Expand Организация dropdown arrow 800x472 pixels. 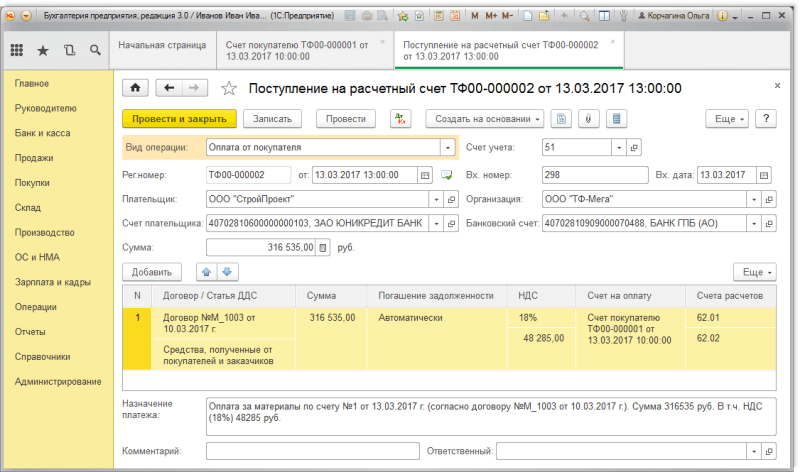(x=754, y=200)
